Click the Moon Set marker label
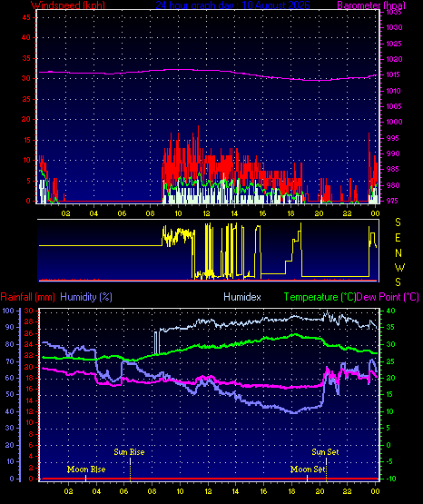The height and width of the screenshot is (504, 423). [308, 469]
